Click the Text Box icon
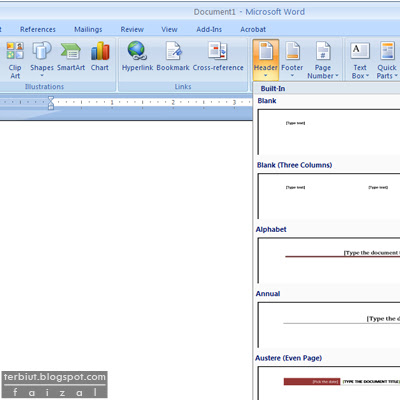 pos(360,51)
